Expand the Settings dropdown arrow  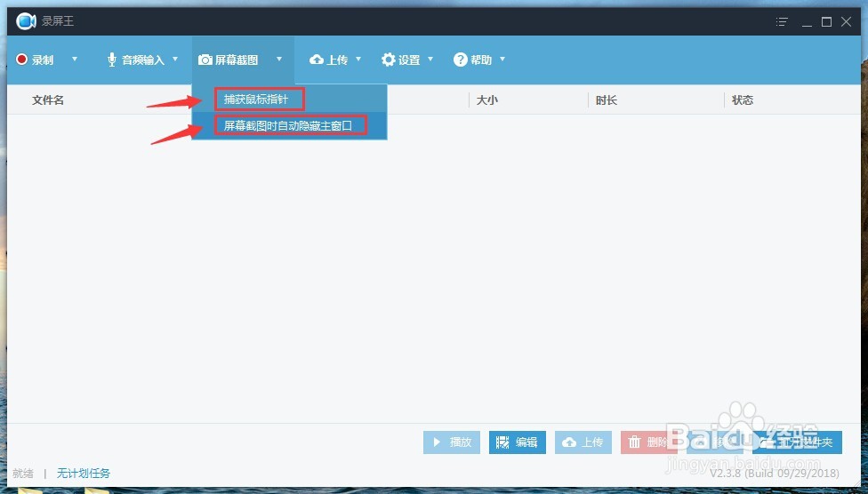click(430, 59)
